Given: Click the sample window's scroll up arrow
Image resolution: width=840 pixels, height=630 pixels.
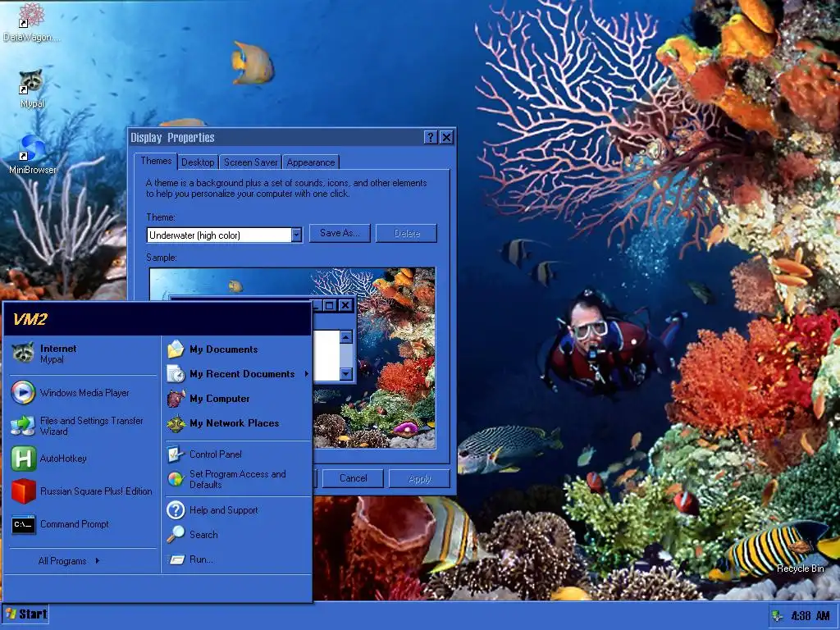Looking at the screenshot, I should tap(346, 337).
